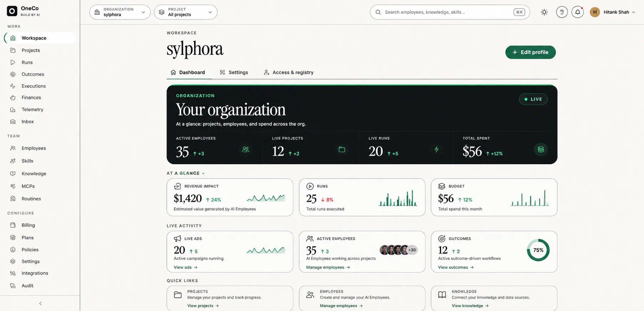Image resolution: width=644 pixels, height=311 pixels.
Task: Open the notifications bell icon
Action: point(578,12)
